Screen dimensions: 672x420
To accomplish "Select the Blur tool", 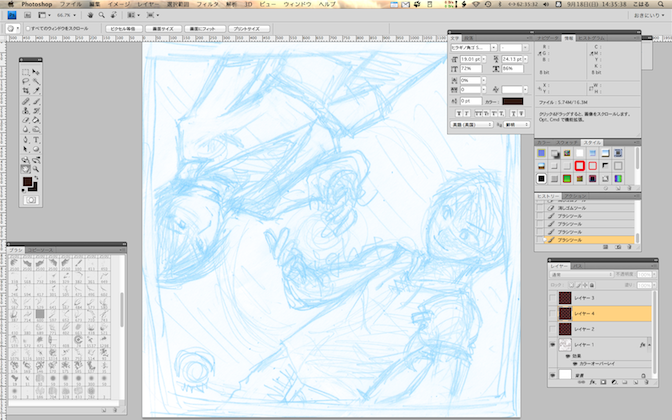I will [26, 129].
